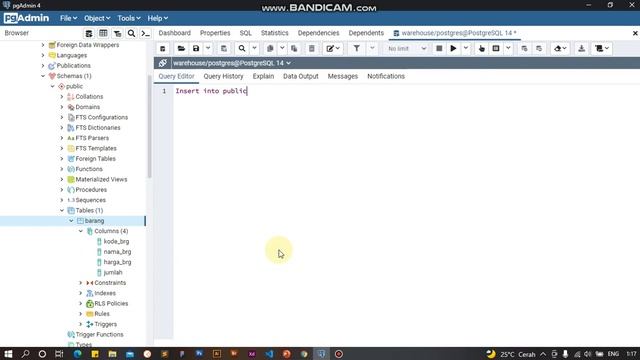640x360 pixels.
Task: Expand the Functions tree node
Action: coord(62,169)
